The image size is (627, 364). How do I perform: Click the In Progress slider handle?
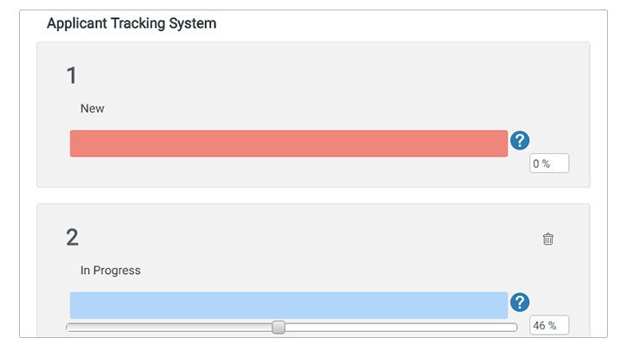(x=278, y=327)
